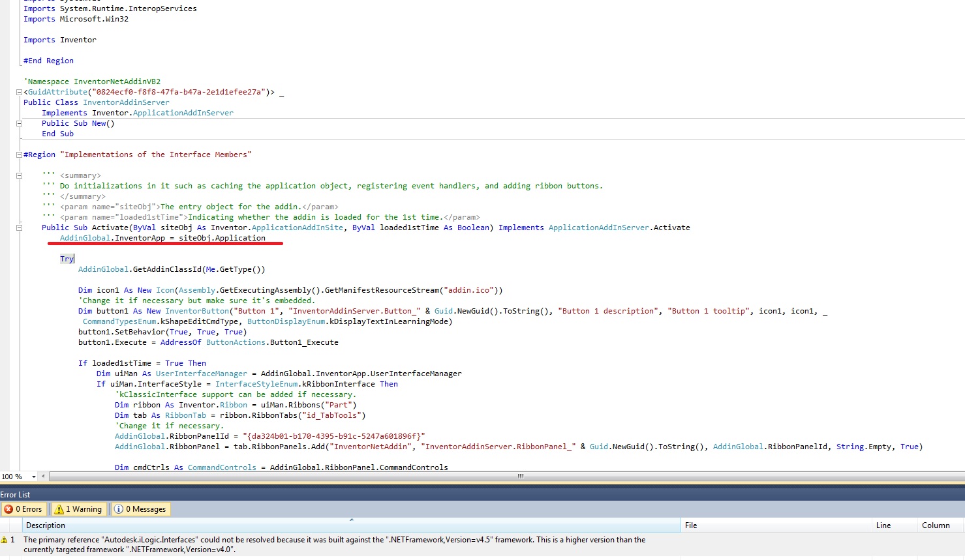Image resolution: width=965 pixels, height=560 pixels.
Task: Click Imports System.Runtime.InteropServices line
Action: pos(110,8)
